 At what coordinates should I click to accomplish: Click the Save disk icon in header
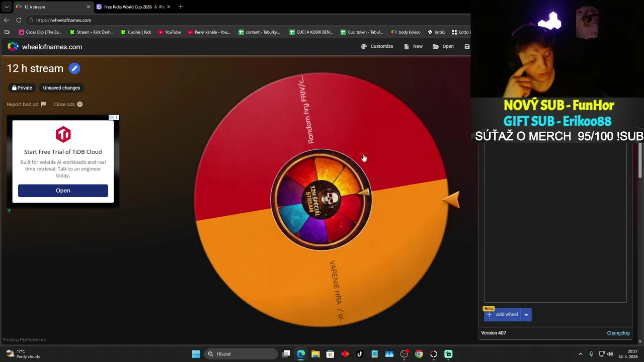[x=467, y=46]
